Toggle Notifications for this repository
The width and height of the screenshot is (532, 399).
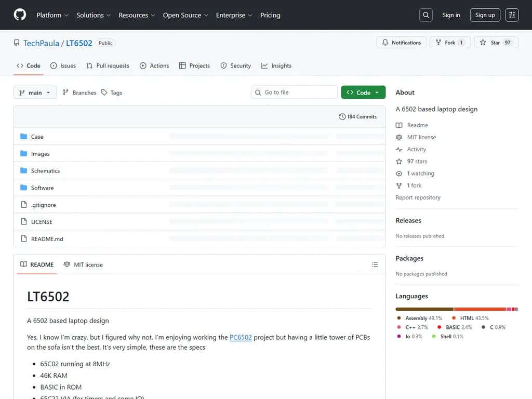401,43
